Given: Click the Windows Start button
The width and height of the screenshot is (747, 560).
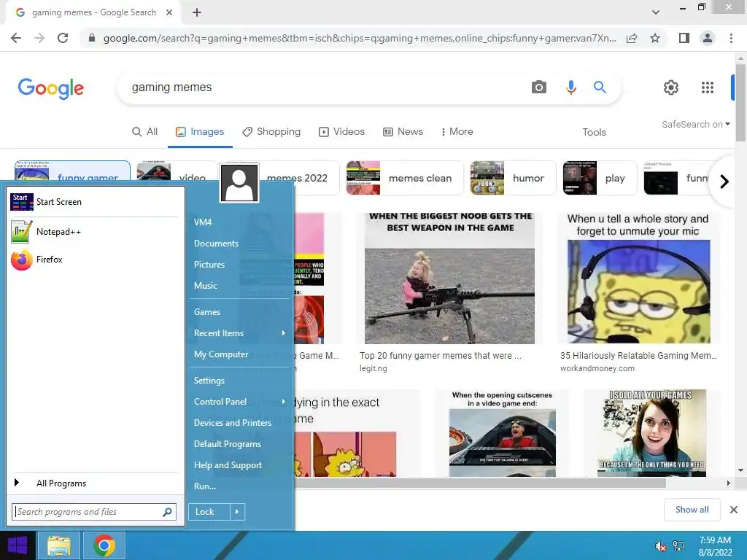Looking at the screenshot, I should click(18, 545).
